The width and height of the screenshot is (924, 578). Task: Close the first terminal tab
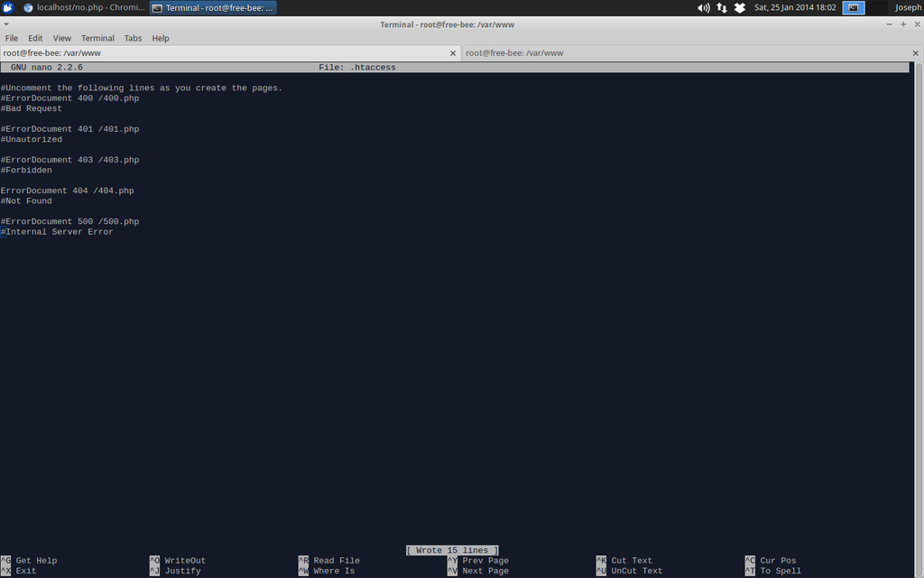[453, 53]
